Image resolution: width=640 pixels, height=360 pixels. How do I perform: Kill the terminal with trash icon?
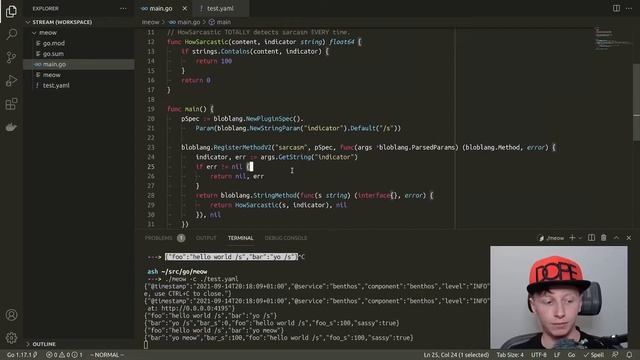[x=603, y=238]
